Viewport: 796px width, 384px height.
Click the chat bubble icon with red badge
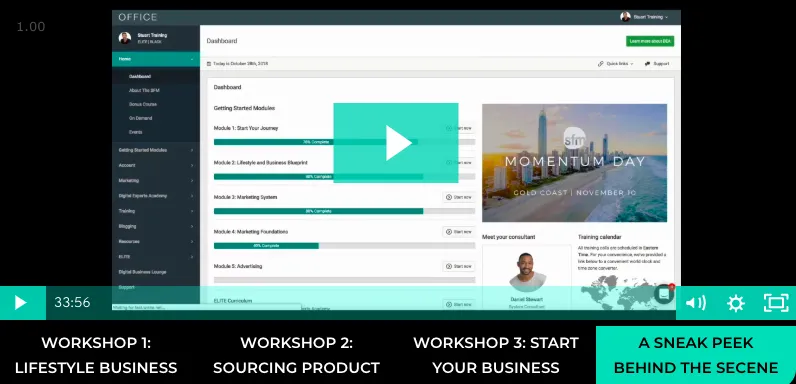pyautogui.click(x=664, y=294)
